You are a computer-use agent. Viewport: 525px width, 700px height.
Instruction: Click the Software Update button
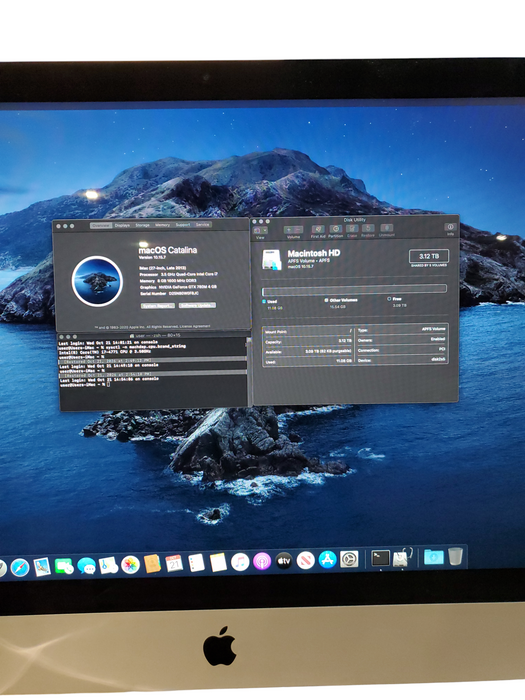coord(197,305)
